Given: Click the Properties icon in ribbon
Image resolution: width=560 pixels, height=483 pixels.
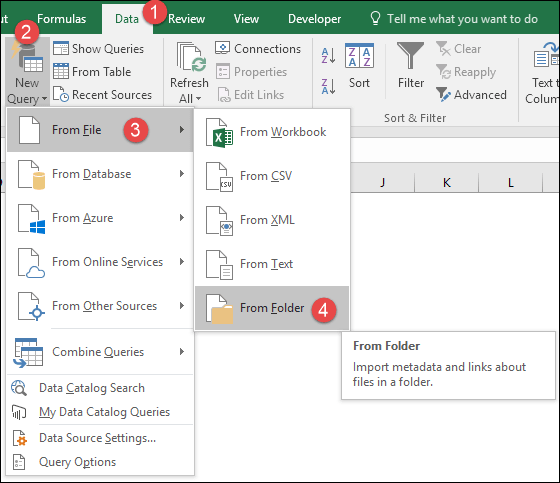Looking at the screenshot, I should (222, 71).
